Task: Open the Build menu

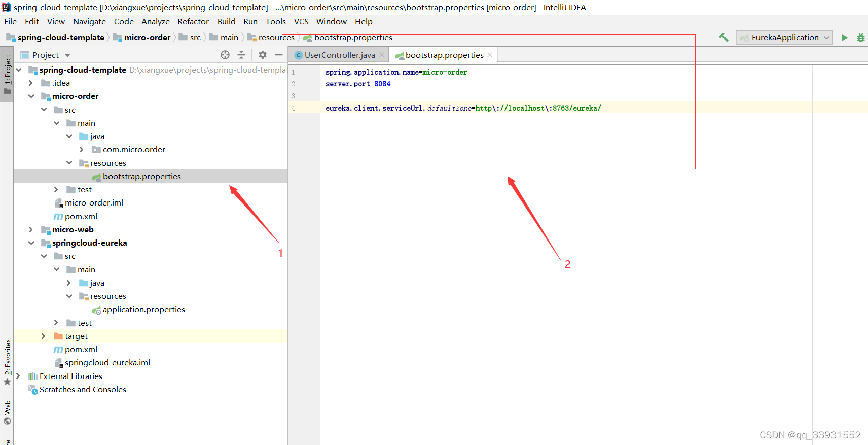Action: tap(226, 21)
